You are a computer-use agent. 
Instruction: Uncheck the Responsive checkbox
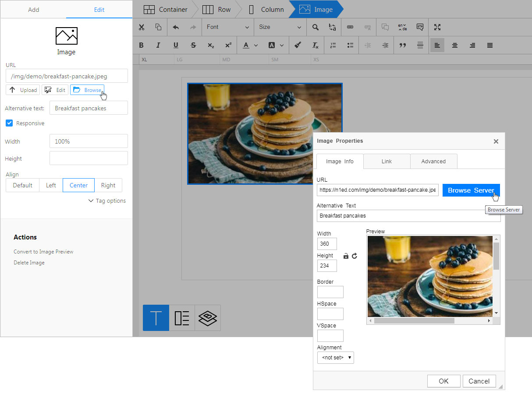point(9,123)
